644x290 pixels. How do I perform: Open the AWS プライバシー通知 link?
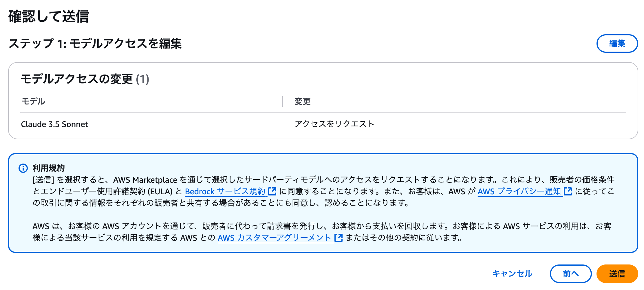click(x=519, y=191)
